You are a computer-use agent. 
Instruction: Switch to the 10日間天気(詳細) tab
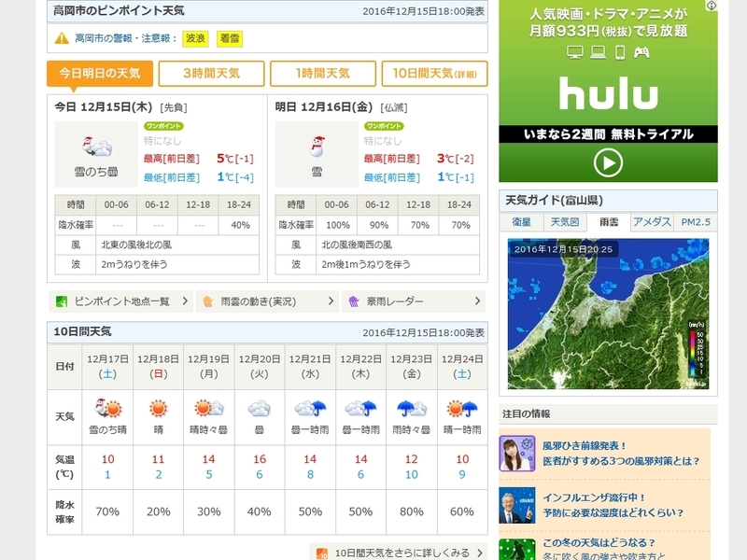pyautogui.click(x=434, y=74)
